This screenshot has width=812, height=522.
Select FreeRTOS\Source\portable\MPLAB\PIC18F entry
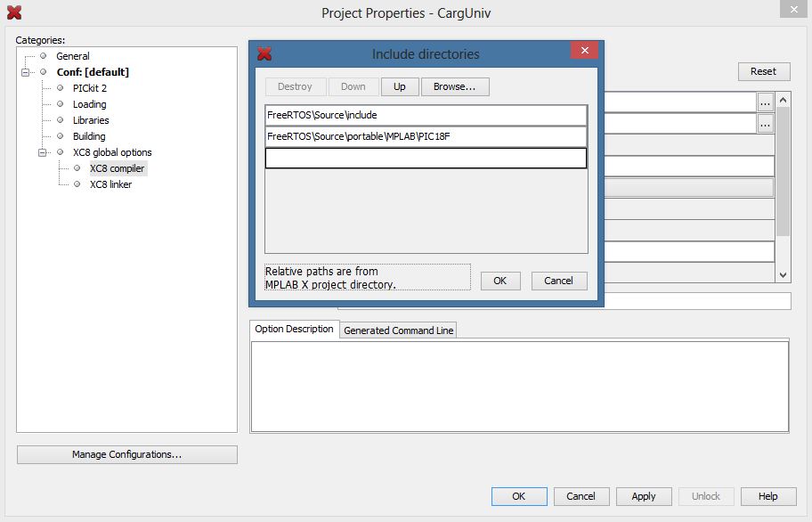(426, 136)
